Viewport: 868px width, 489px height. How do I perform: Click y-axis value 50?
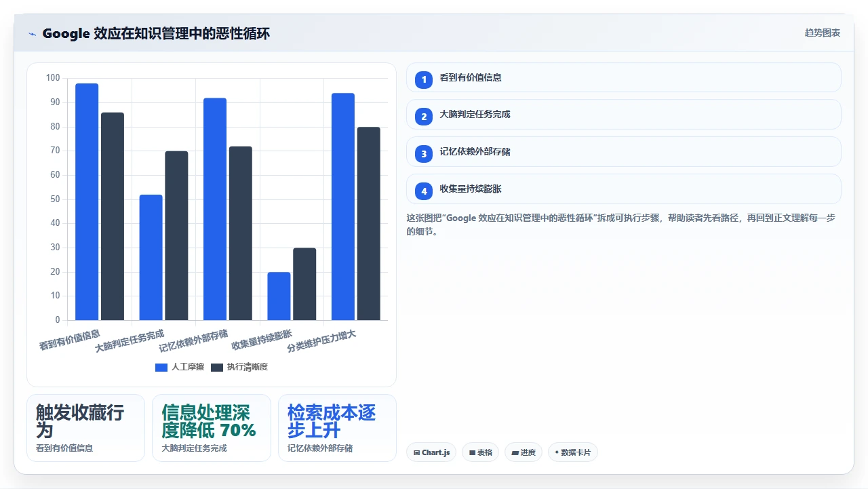point(55,199)
